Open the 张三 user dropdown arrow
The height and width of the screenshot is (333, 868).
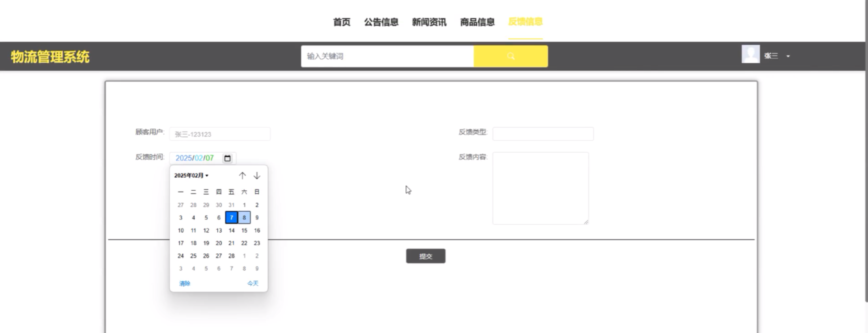click(788, 56)
